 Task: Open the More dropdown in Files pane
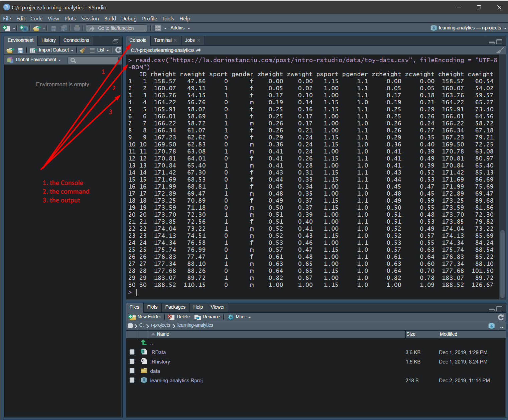pyautogui.click(x=239, y=317)
